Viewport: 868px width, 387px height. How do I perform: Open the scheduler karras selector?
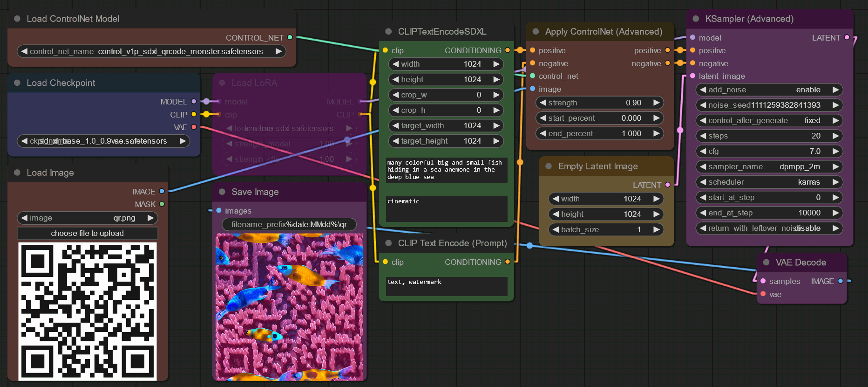tap(769, 182)
